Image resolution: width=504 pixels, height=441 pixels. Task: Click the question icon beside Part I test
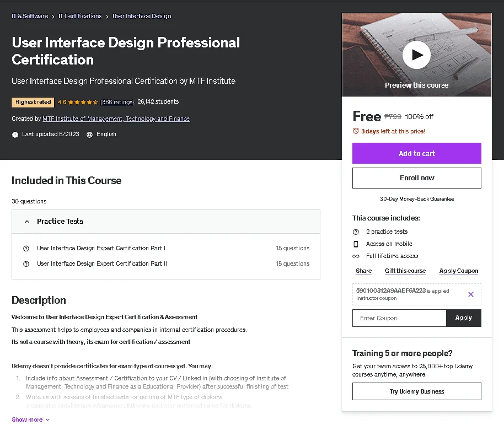point(26,249)
